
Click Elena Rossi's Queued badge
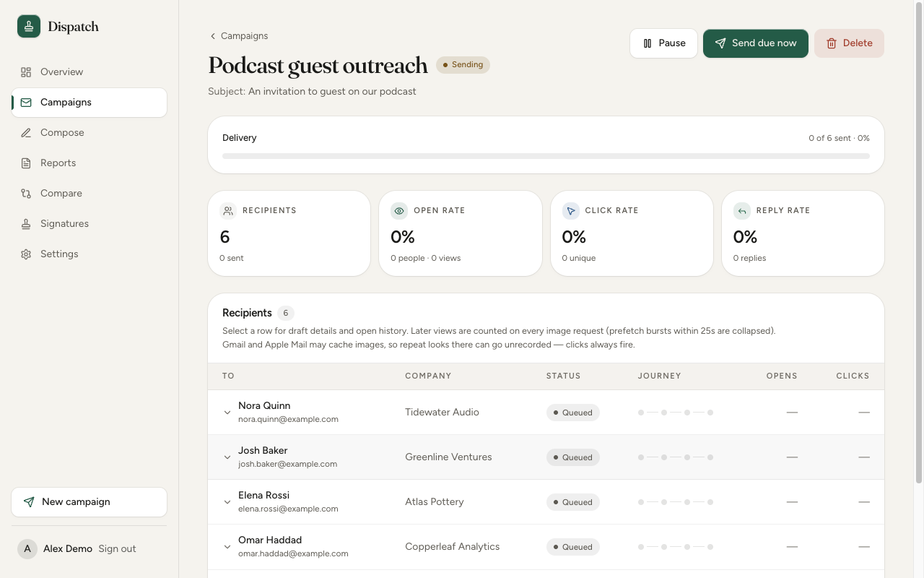pos(573,502)
